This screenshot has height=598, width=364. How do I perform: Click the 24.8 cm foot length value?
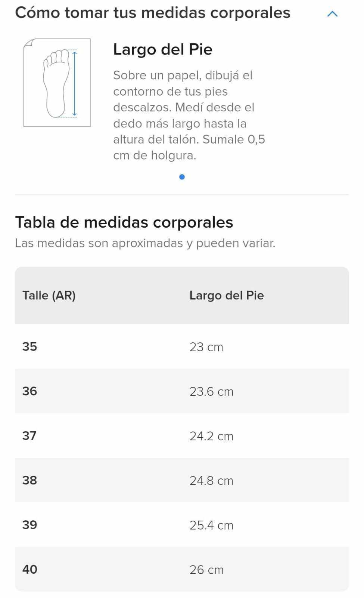(x=211, y=480)
